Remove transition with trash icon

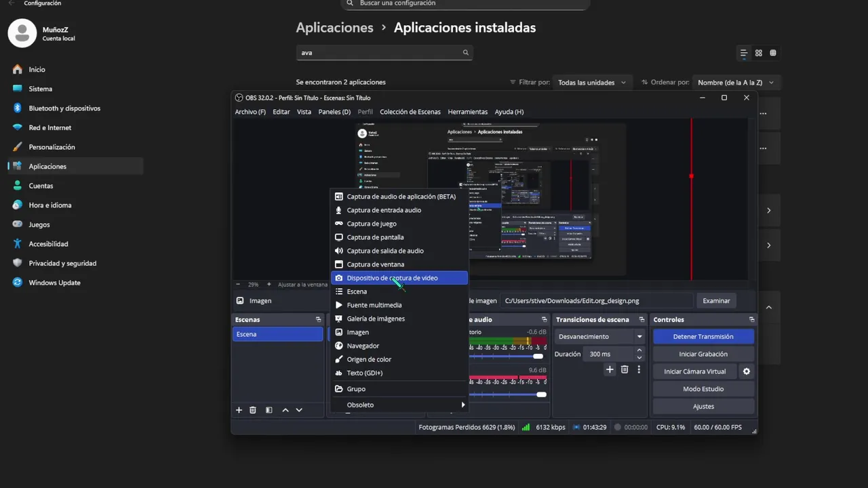[x=625, y=369]
